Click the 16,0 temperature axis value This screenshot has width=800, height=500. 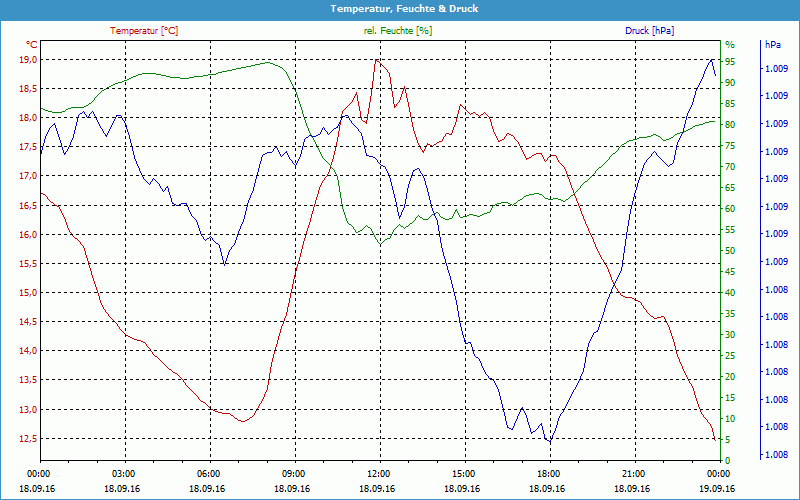coord(29,235)
